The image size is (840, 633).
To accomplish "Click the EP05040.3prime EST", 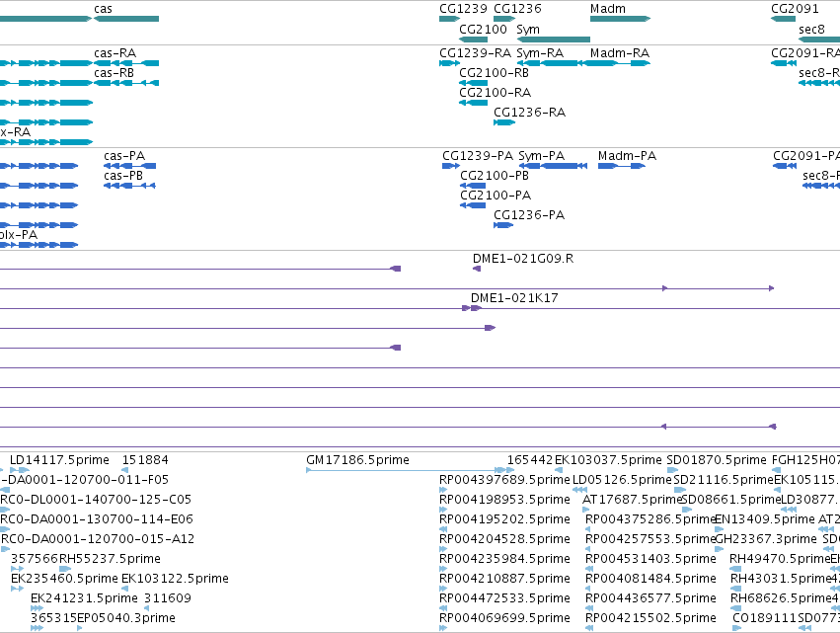I will coord(80,628).
